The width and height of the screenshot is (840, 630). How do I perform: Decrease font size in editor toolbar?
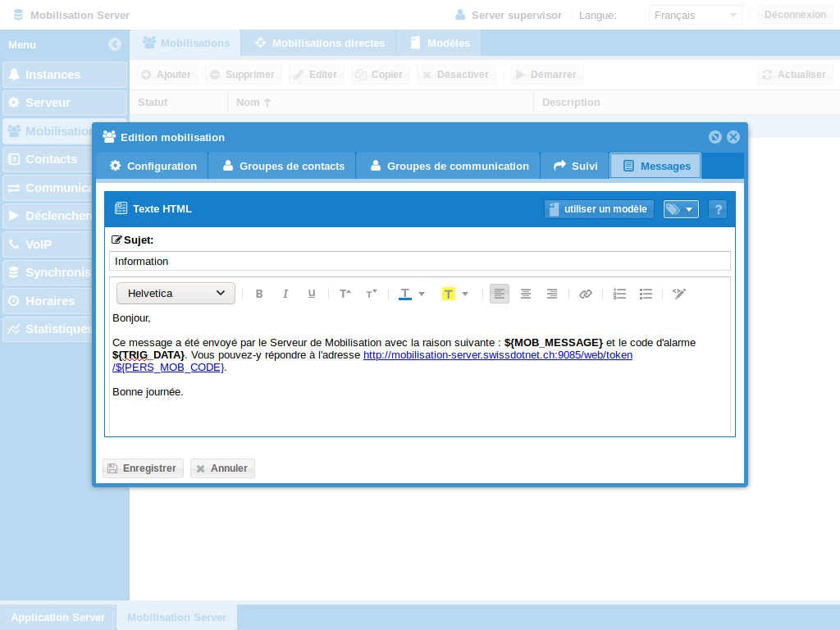click(372, 294)
